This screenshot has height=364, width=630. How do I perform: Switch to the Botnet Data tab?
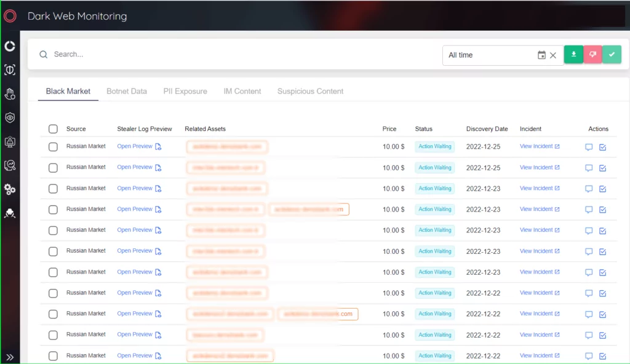tap(127, 91)
